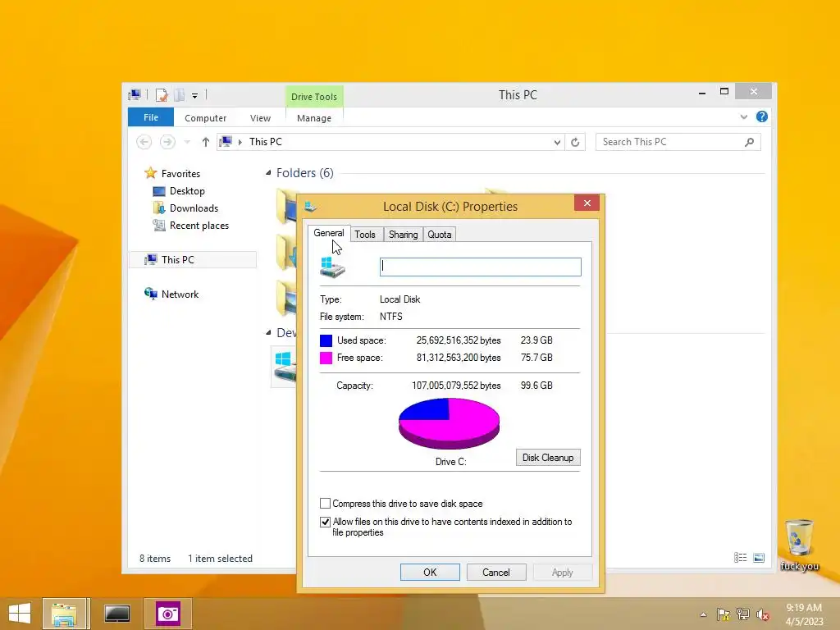Click Cancel in the Properties dialog
Viewport: 840px width, 630px height.
(496, 572)
